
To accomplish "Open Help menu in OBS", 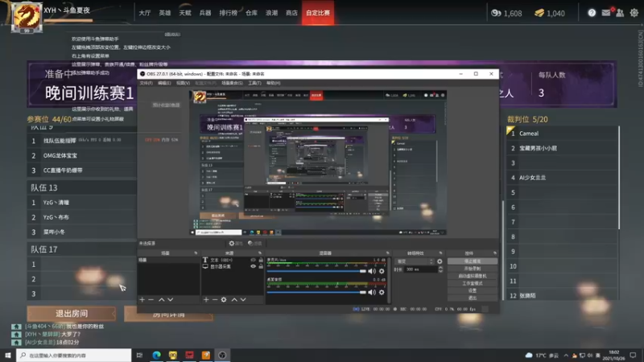I will (274, 83).
